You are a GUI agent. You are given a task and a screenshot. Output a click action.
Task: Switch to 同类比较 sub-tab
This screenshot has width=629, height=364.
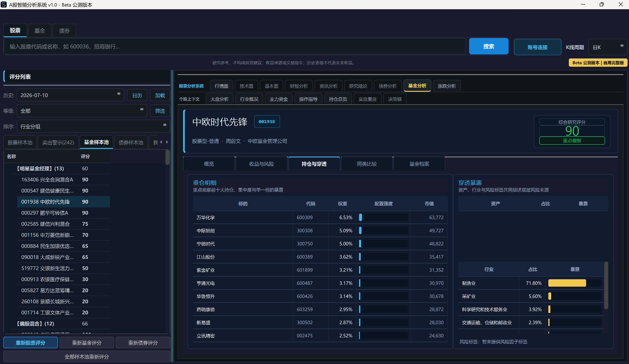pos(367,164)
